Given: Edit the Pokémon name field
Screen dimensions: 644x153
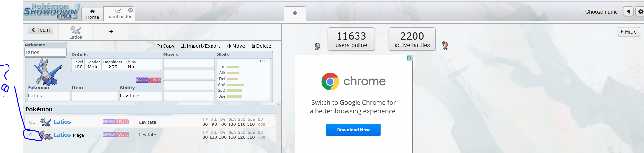Looking at the screenshot, I should pyautogui.click(x=48, y=96).
